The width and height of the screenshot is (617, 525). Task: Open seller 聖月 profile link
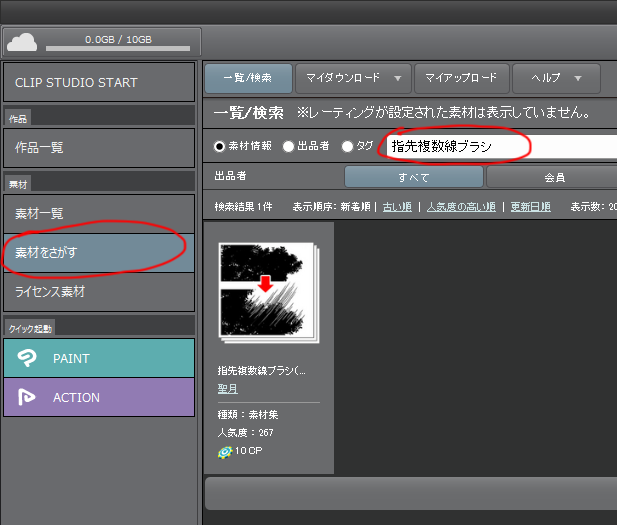tap(227, 389)
